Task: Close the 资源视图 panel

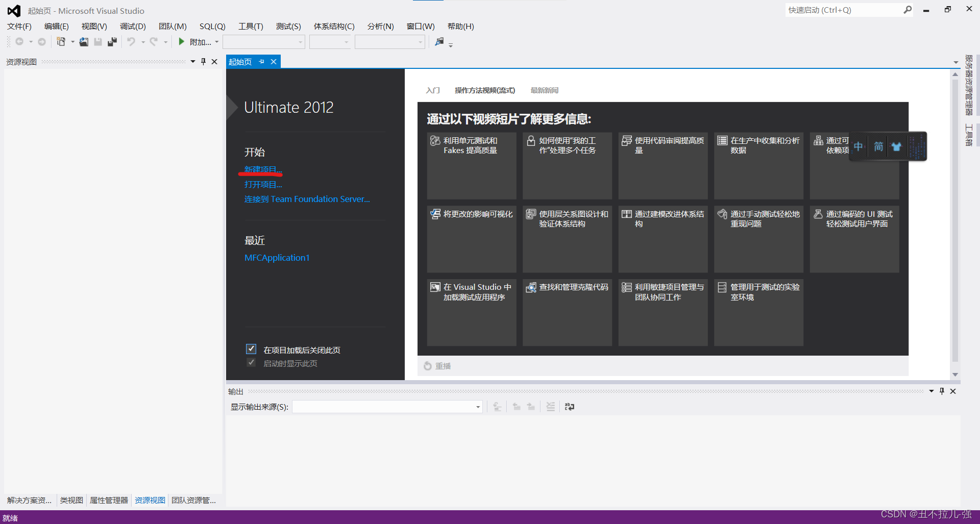Action: click(x=214, y=62)
